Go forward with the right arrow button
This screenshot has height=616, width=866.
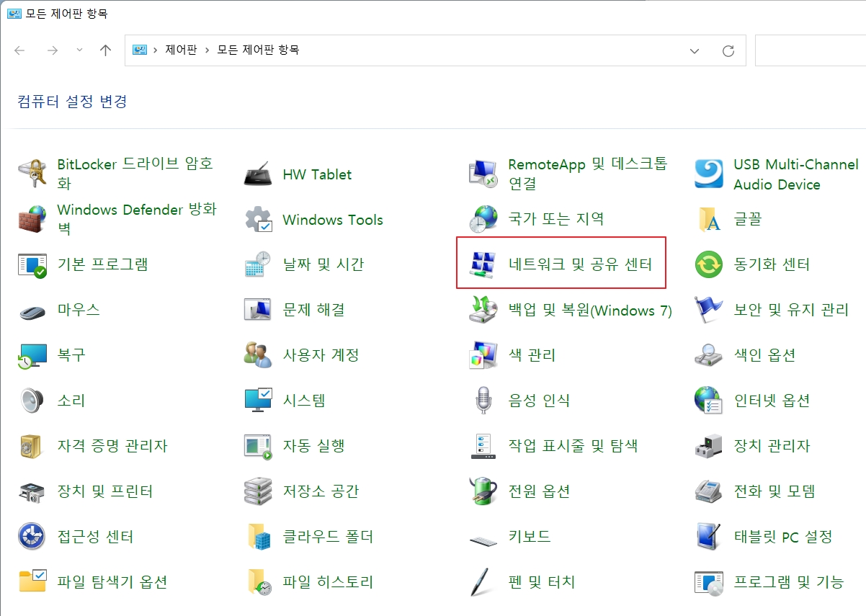[52, 50]
